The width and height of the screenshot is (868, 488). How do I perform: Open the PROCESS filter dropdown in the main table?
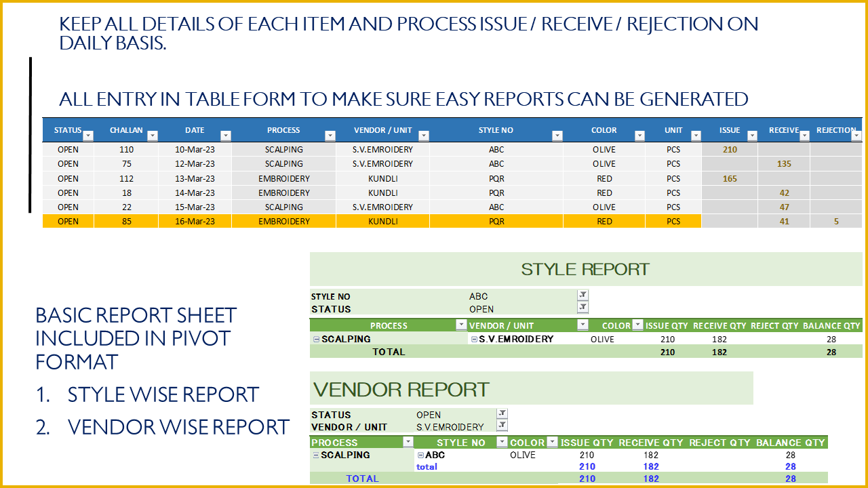click(x=330, y=136)
